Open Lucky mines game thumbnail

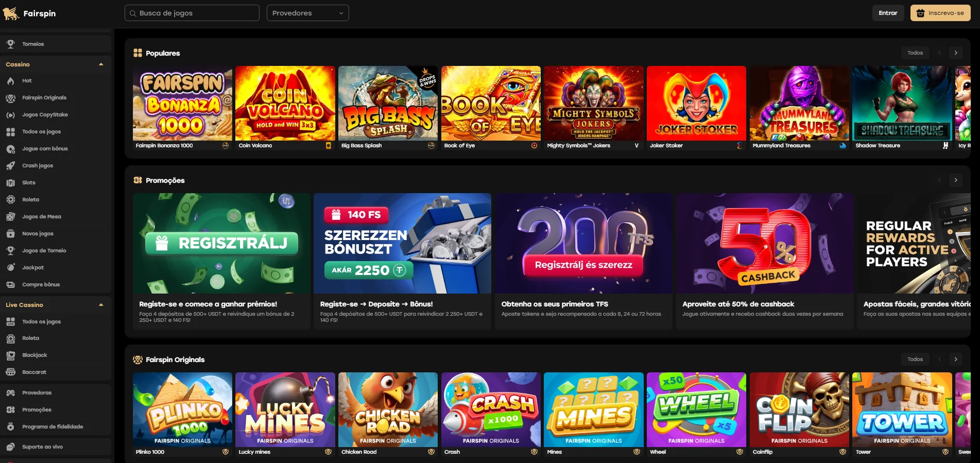(x=285, y=410)
